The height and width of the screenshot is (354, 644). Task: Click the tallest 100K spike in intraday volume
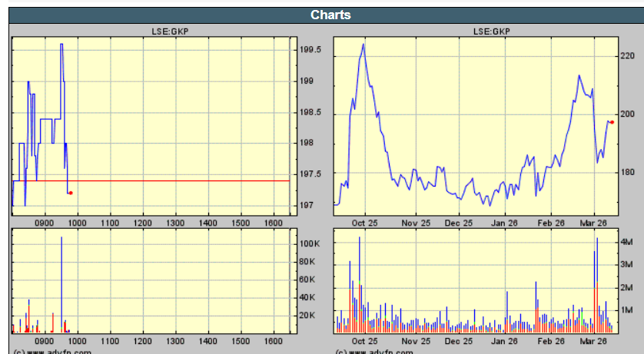(x=61, y=283)
